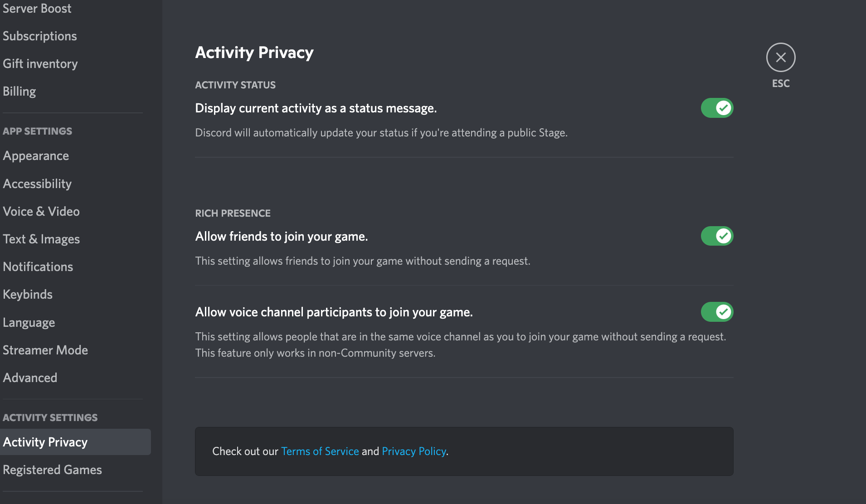Close settings with the ESC X icon
866x504 pixels.
[x=780, y=58]
